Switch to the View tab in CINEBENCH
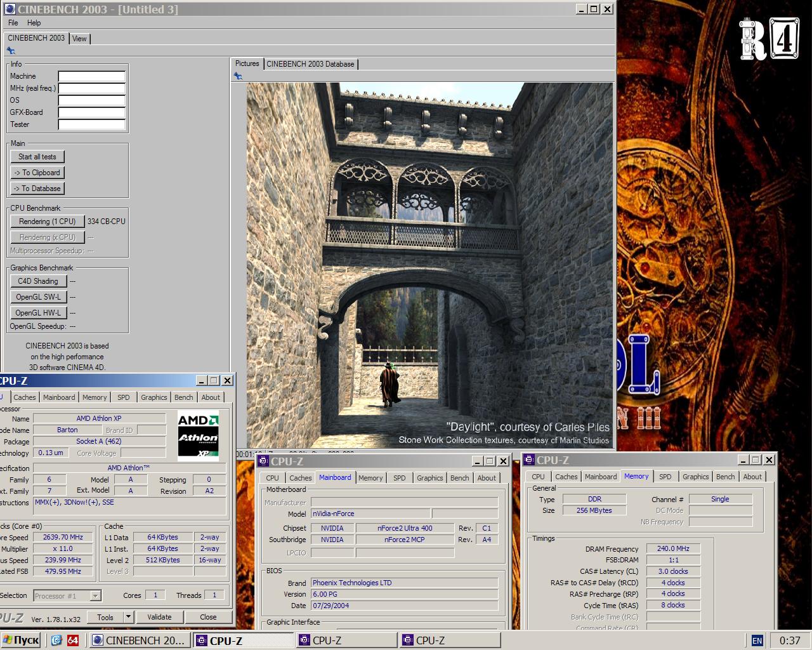This screenshot has width=812, height=650. [79, 39]
